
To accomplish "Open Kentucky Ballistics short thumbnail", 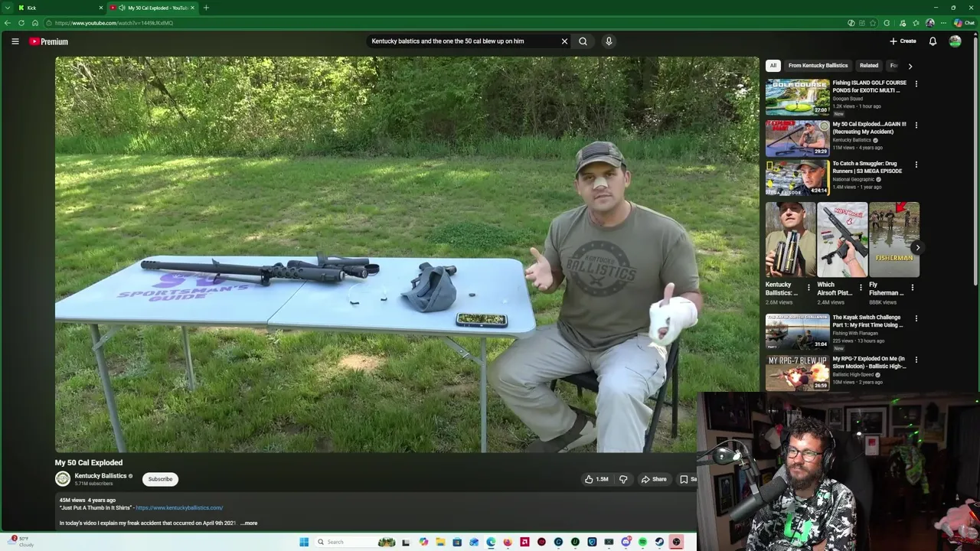I will pyautogui.click(x=790, y=240).
